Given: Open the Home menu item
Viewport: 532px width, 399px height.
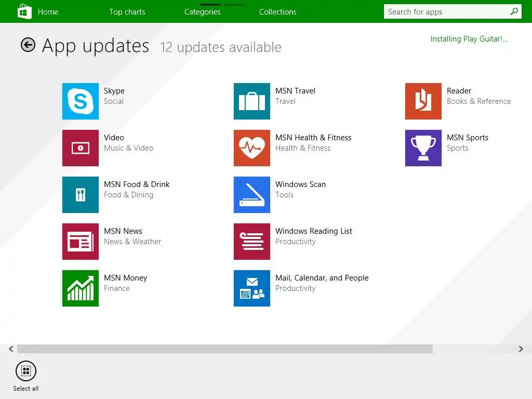Looking at the screenshot, I should (48, 12).
